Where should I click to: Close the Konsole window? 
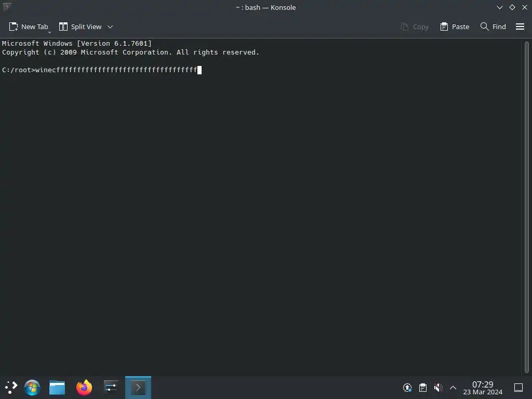click(x=525, y=7)
